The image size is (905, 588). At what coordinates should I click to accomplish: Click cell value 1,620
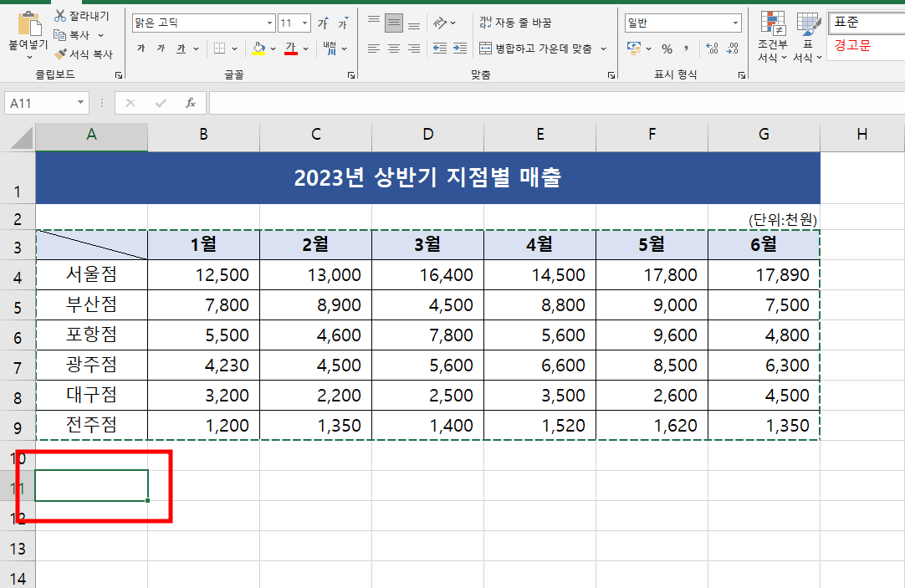point(652,425)
